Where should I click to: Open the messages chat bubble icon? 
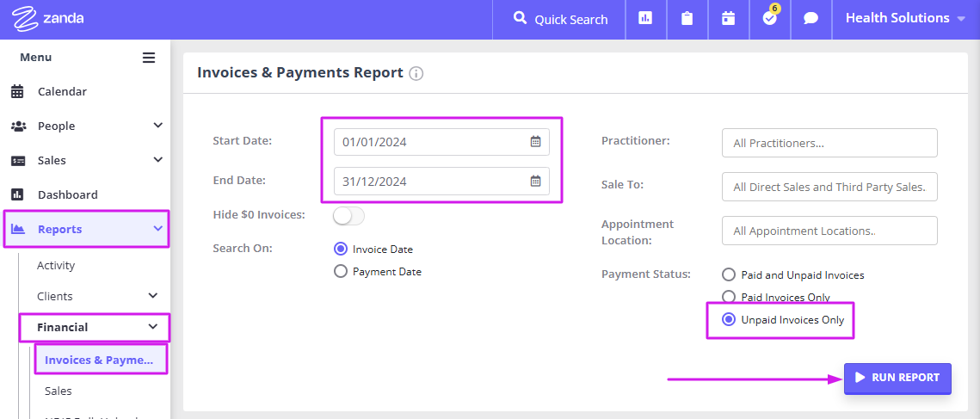[811, 18]
